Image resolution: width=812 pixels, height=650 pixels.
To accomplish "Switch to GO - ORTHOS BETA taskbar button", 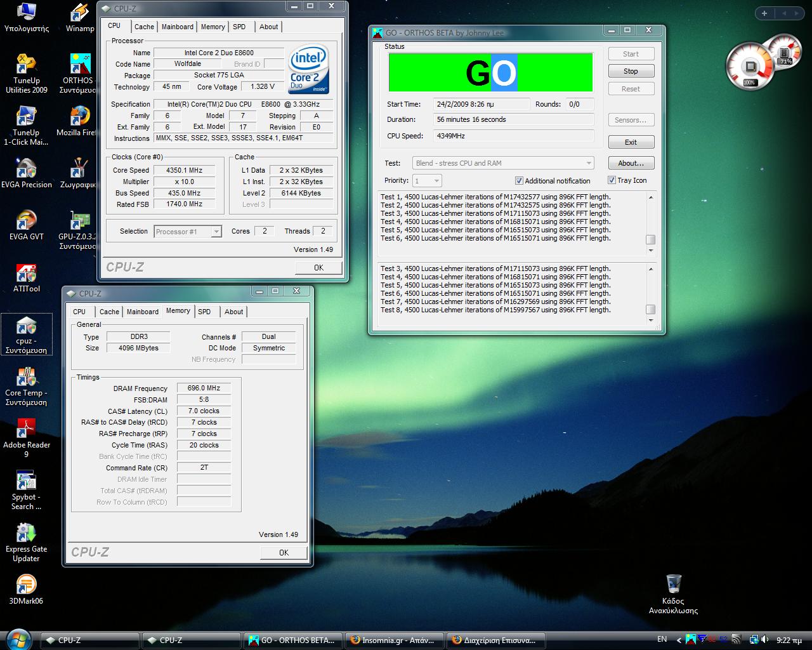I will (x=293, y=640).
